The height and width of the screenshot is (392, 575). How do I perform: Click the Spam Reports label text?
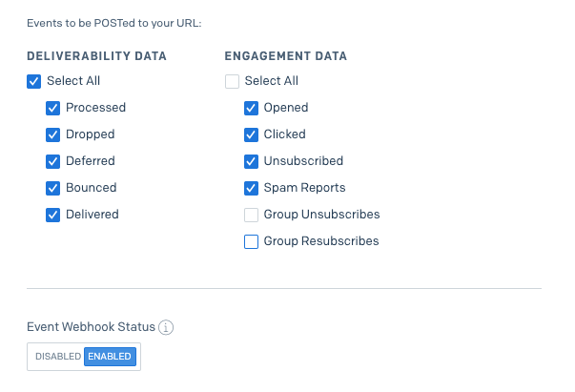(304, 188)
